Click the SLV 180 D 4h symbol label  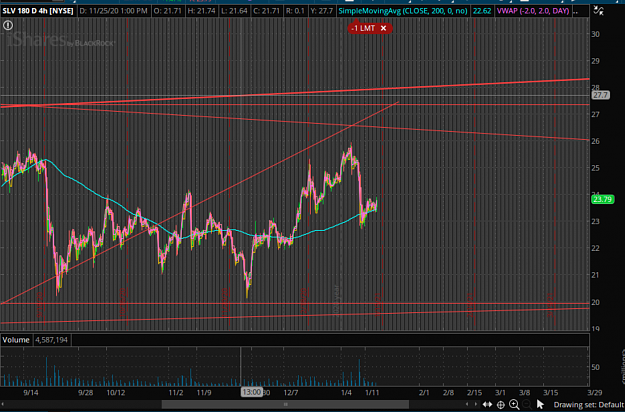click(38, 11)
